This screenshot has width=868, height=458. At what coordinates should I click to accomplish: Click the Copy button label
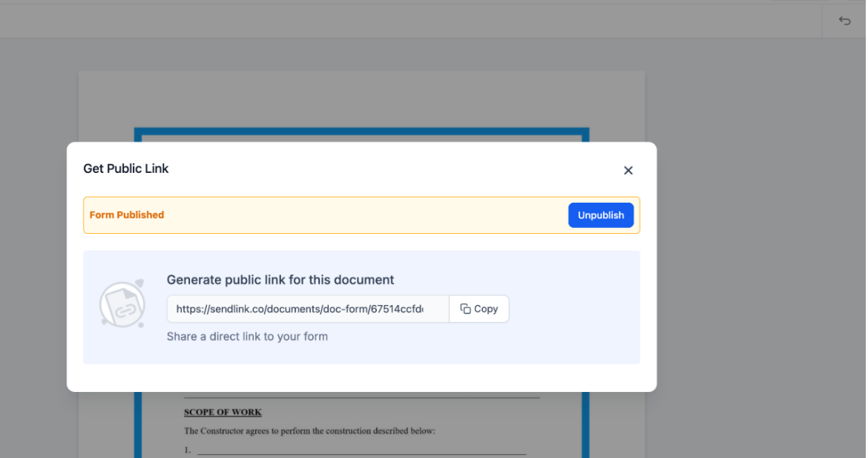486,309
